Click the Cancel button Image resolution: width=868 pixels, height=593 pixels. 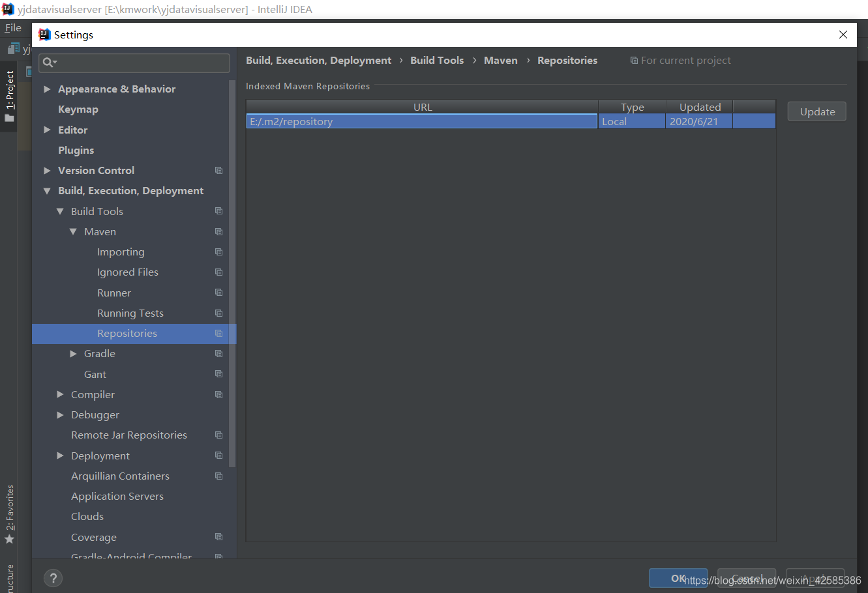[x=747, y=578]
